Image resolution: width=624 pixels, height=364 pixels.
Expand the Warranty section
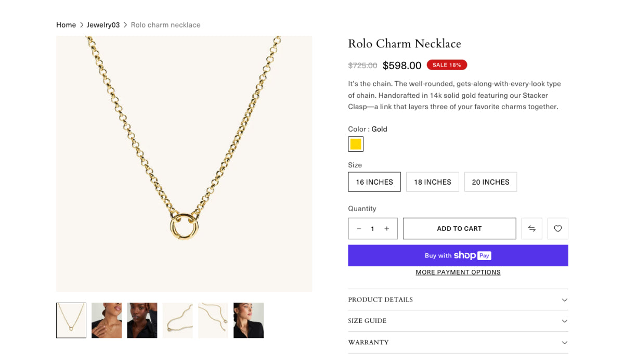458,343
